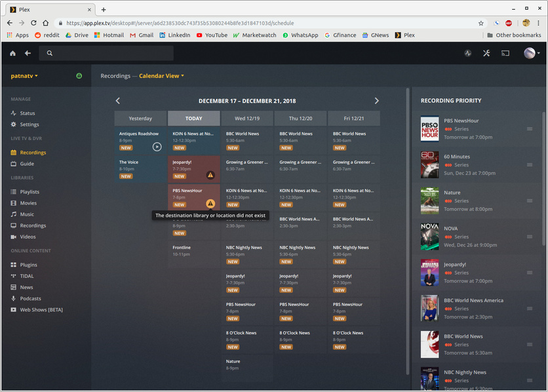This screenshot has height=392, width=548.
Task: Open a new browser tab
Action: [x=104, y=10]
